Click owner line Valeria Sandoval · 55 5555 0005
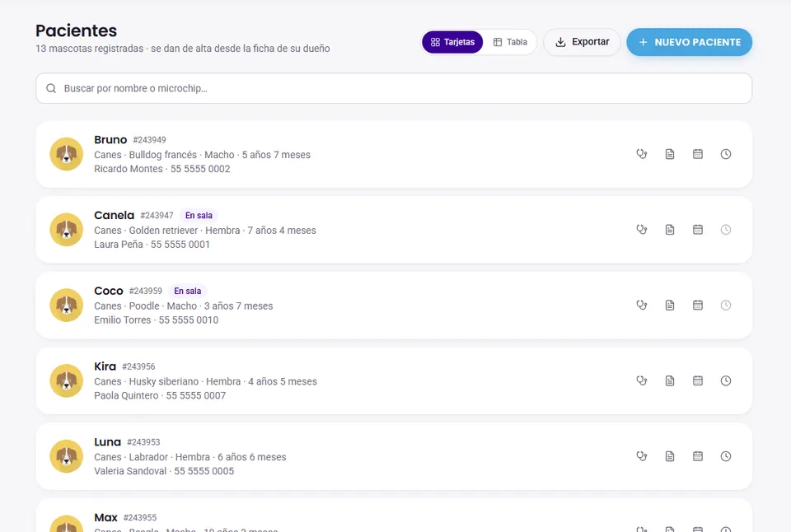 [x=164, y=472]
